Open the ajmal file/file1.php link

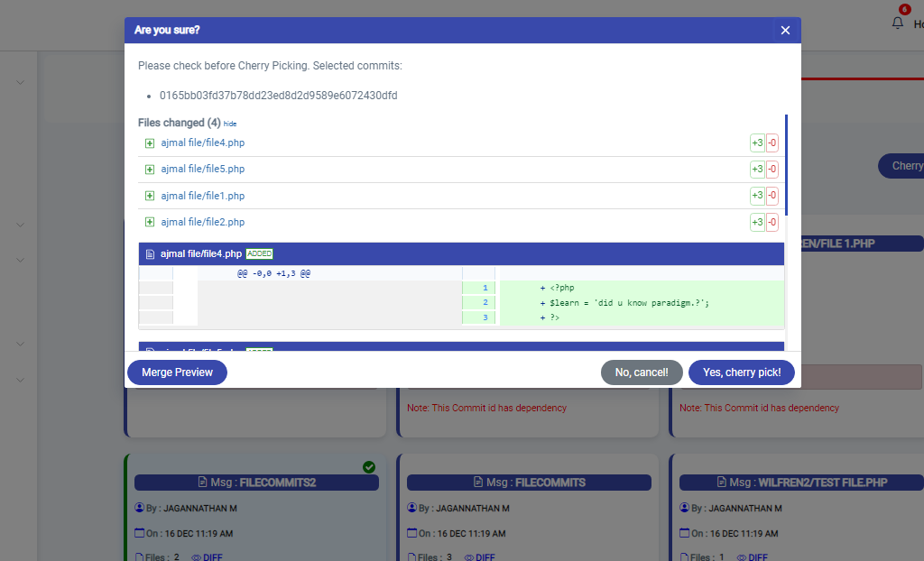click(x=202, y=196)
